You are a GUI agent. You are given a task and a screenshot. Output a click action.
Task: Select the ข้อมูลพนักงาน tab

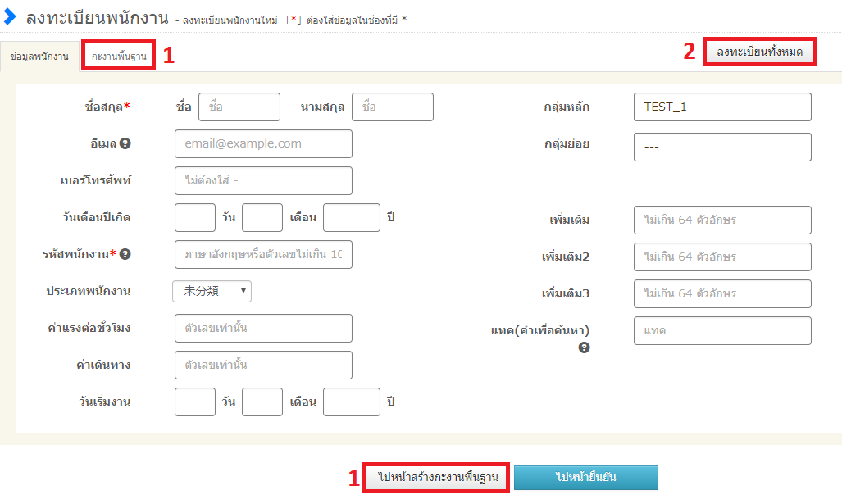coord(39,57)
